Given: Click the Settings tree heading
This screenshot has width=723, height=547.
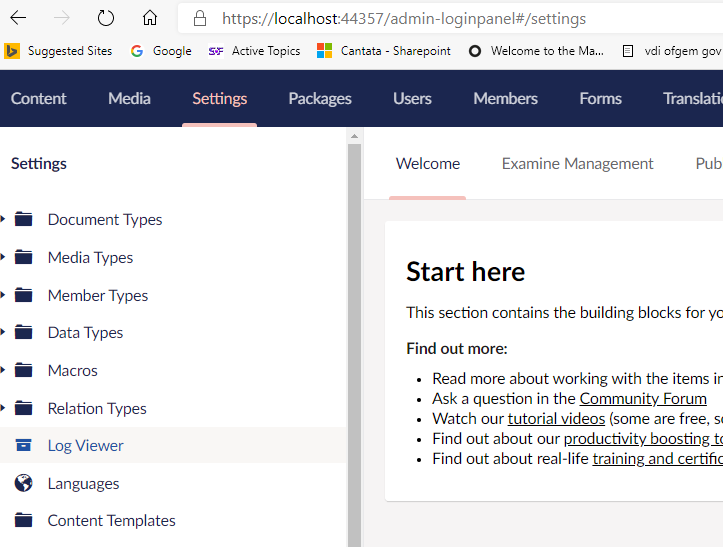Looking at the screenshot, I should click(39, 163).
